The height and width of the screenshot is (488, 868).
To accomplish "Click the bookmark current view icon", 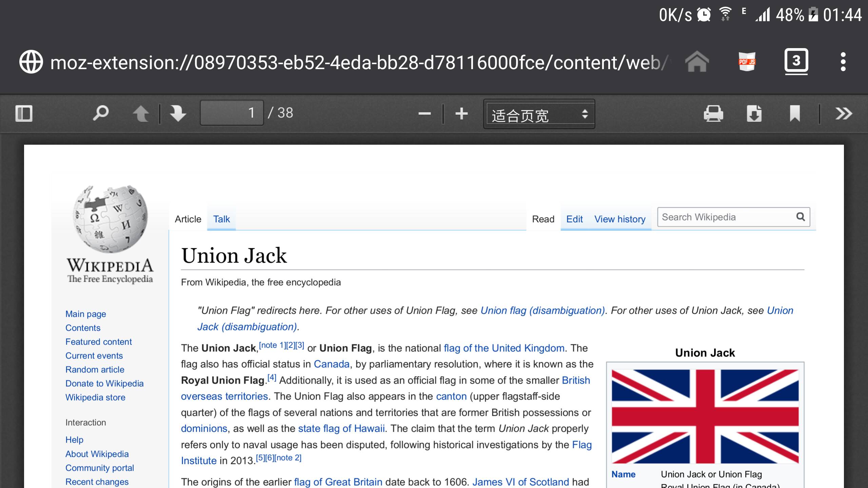I will (x=795, y=114).
